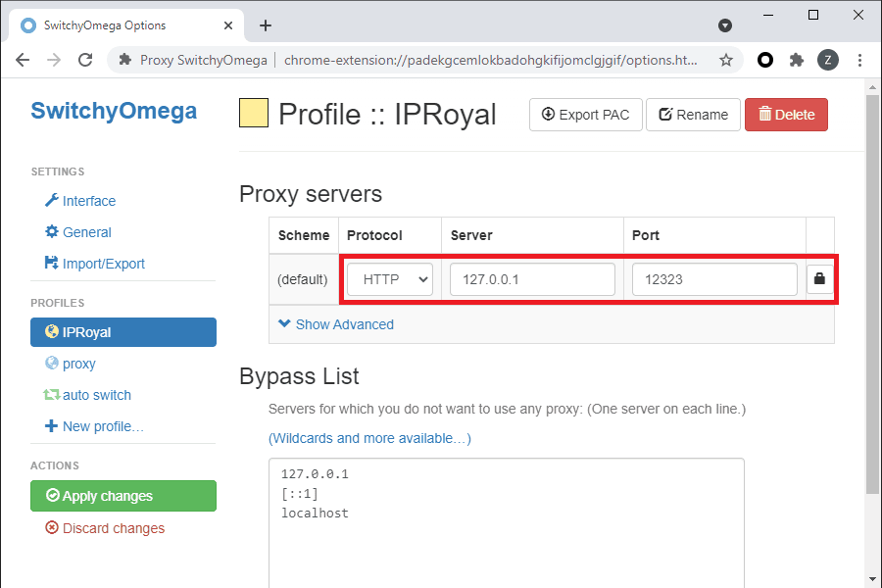
Task: Click the Scheme column header
Action: tap(304, 235)
